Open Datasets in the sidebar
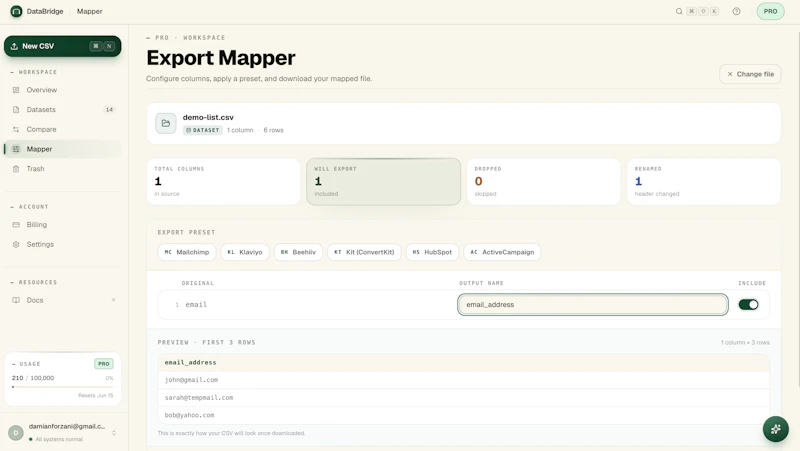Screen dimensions: 800x451 tap(62, 110)
